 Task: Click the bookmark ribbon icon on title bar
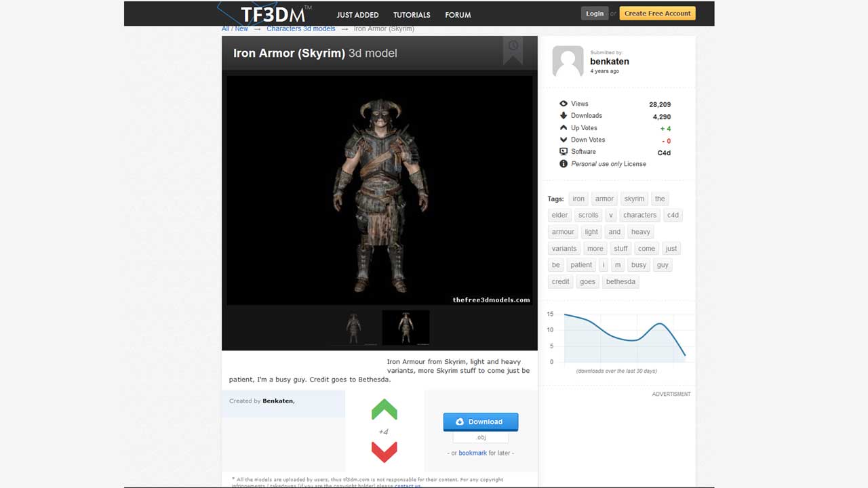click(x=513, y=49)
